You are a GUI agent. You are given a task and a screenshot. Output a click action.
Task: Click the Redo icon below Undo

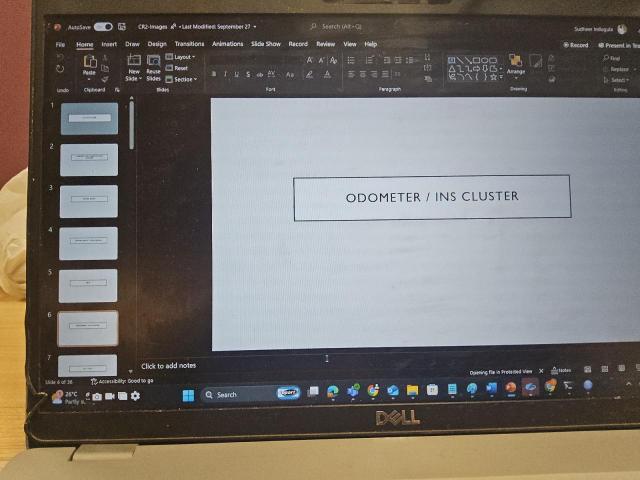(x=60, y=69)
